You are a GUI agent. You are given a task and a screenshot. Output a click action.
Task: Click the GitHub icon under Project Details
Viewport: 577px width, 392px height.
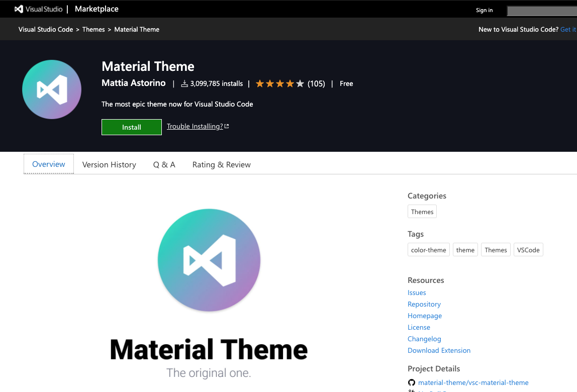point(412,382)
